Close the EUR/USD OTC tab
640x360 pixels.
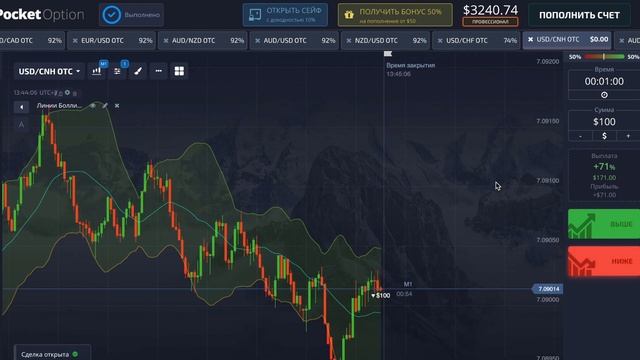[75, 41]
